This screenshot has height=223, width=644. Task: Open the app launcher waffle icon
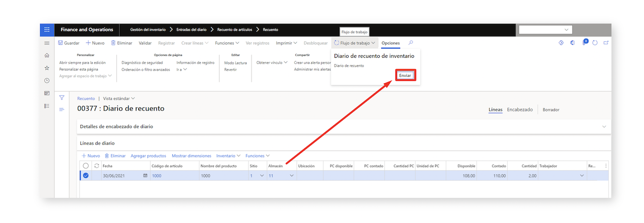[47, 30]
